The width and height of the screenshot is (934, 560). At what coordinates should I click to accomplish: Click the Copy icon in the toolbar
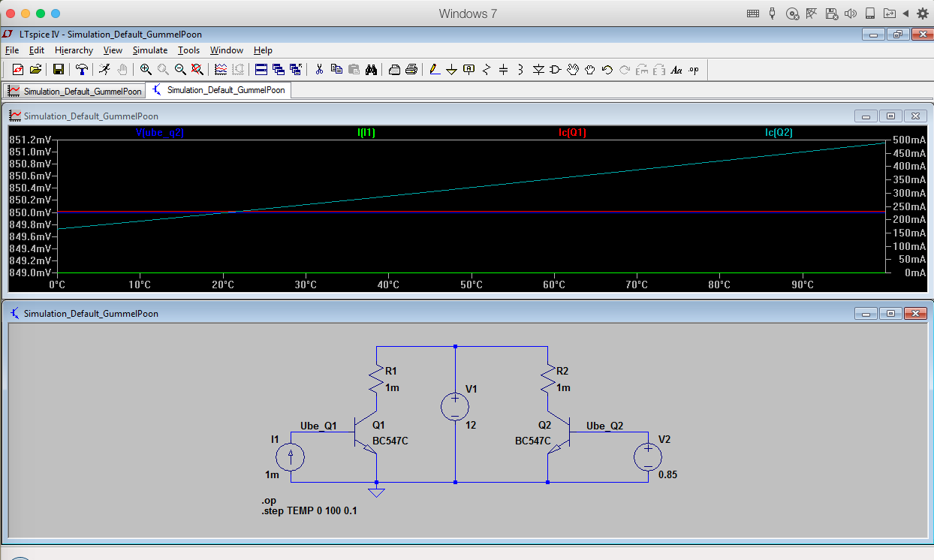(336, 70)
